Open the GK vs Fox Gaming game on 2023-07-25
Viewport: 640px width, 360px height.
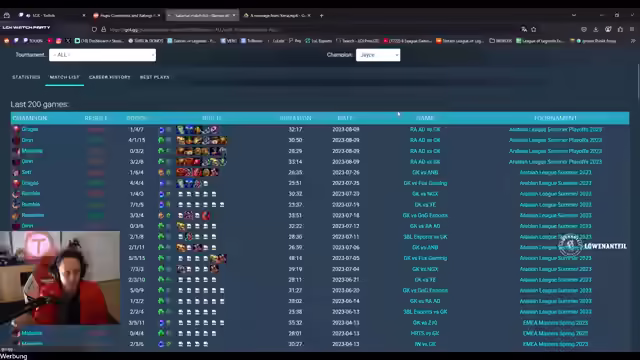425,183
